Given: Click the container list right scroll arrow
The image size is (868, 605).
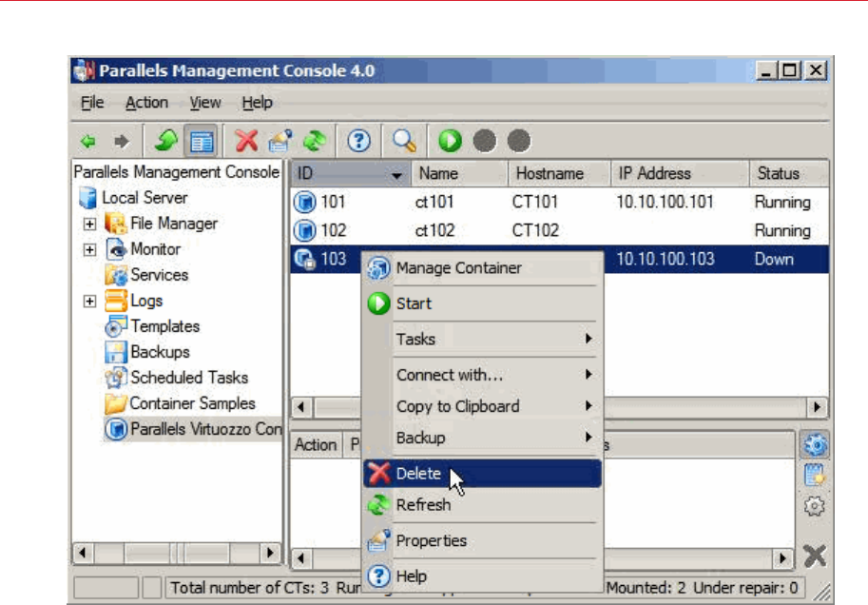Looking at the screenshot, I should [817, 407].
